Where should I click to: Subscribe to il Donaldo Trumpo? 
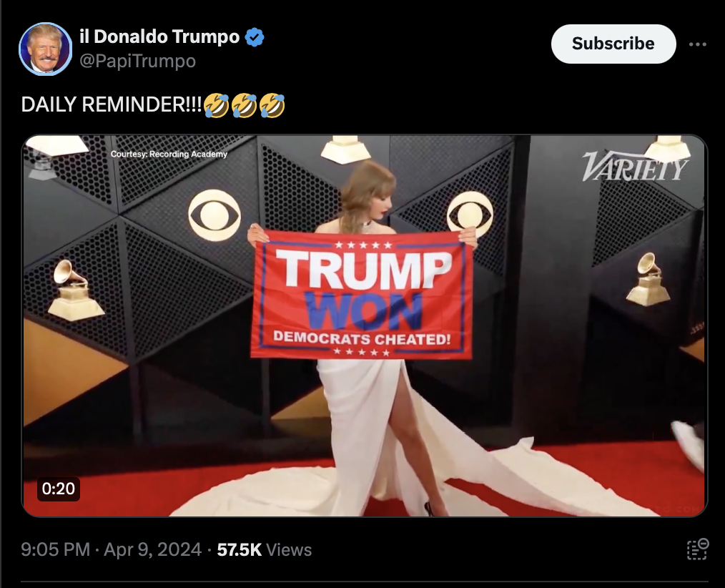pyautogui.click(x=613, y=44)
